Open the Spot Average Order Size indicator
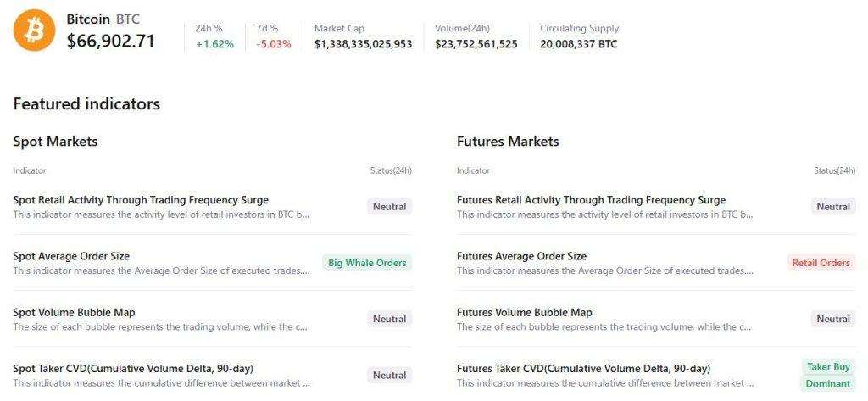This screenshot has height=401, width=868. (71, 256)
